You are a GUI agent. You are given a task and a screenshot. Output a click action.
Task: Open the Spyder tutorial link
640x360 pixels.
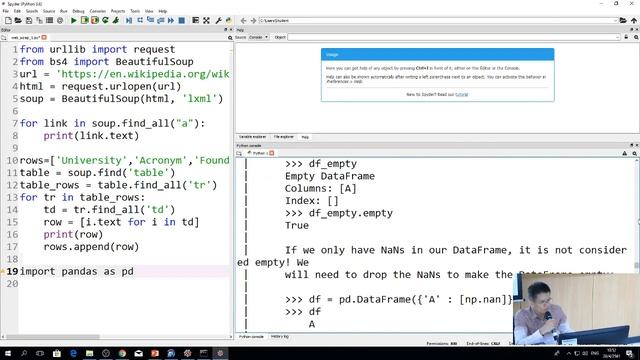pyautogui.click(x=461, y=94)
